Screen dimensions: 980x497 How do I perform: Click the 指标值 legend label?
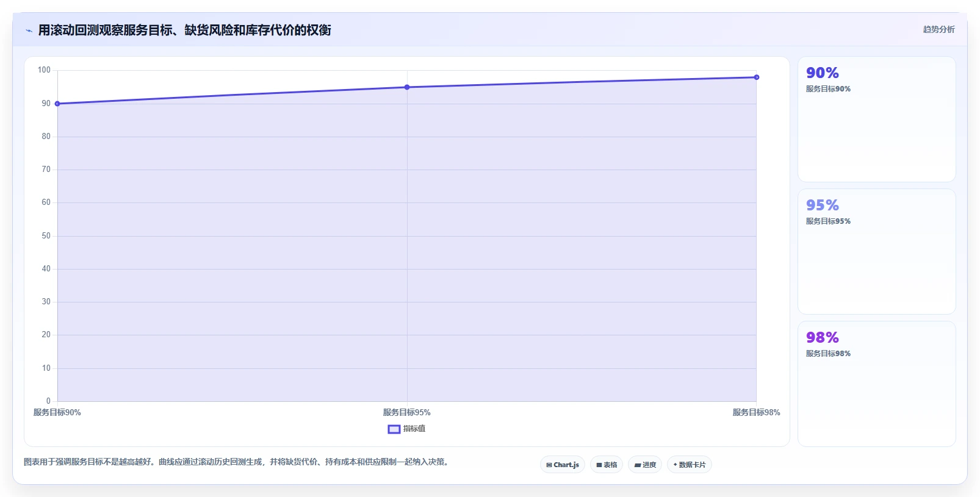click(x=414, y=429)
